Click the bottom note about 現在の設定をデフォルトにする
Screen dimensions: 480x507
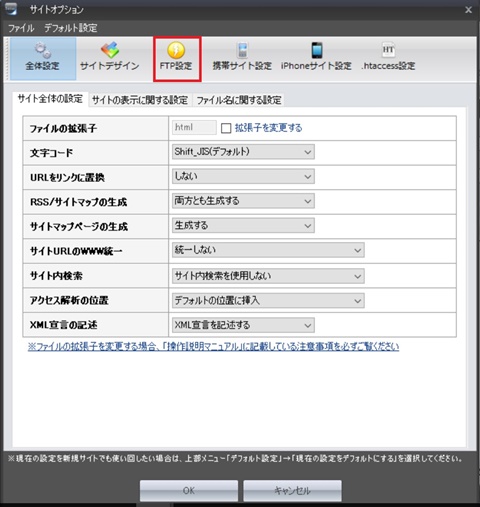pyautogui.click(x=235, y=459)
